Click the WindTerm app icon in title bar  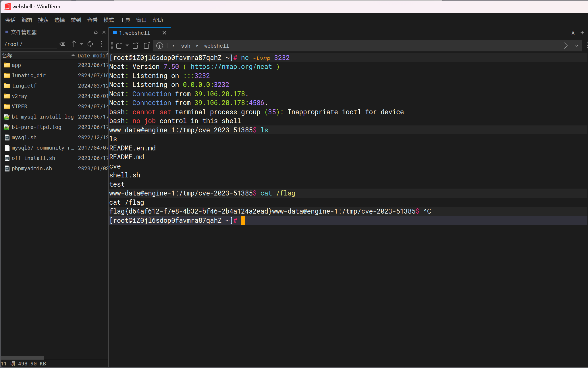tap(7, 6)
